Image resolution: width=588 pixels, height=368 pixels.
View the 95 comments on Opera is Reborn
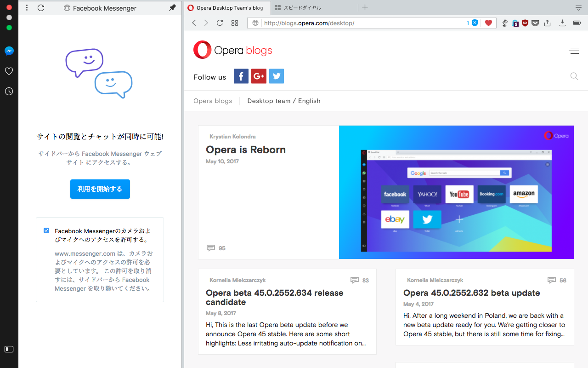216,248
